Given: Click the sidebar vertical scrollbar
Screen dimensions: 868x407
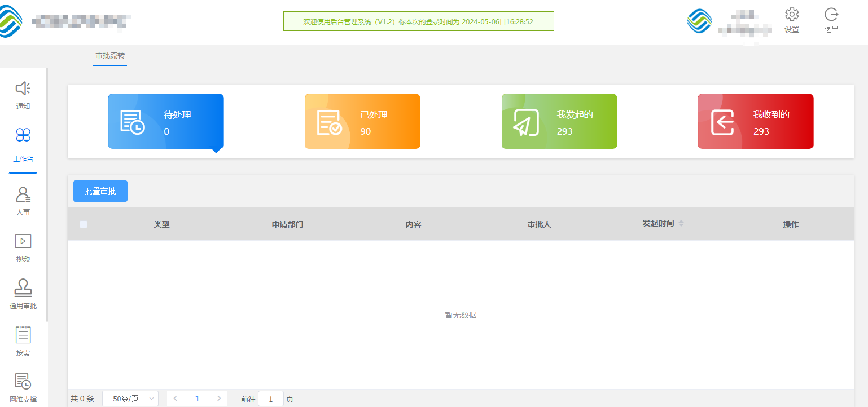Looking at the screenshot, I should pos(47,194).
